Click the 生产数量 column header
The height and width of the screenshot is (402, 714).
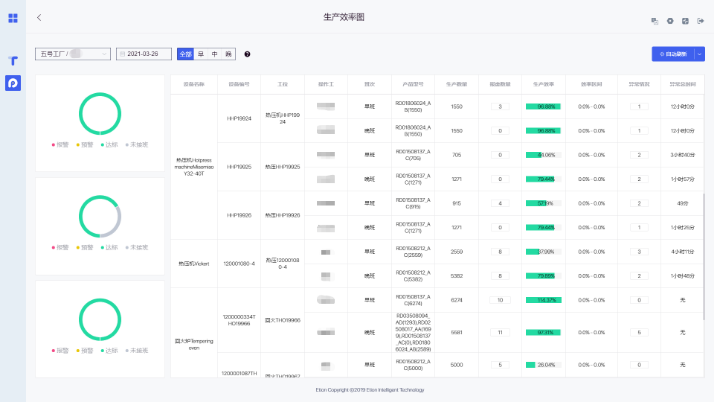coord(456,84)
